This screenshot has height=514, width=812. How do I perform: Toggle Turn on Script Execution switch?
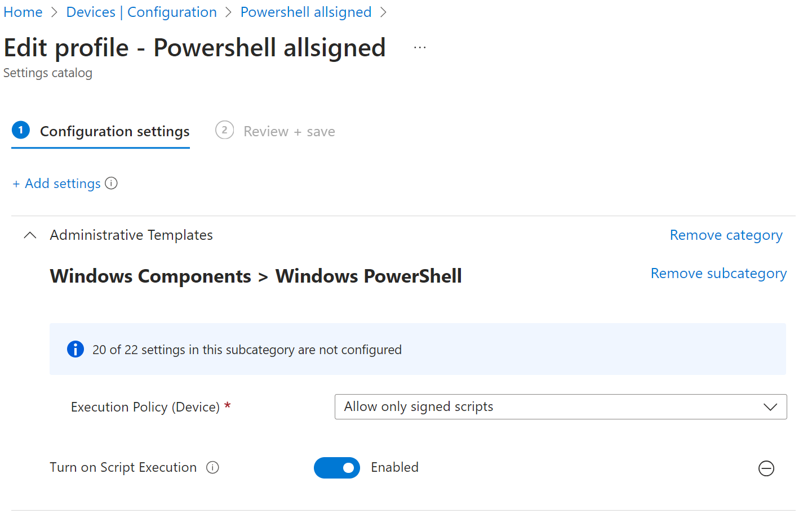pos(336,468)
